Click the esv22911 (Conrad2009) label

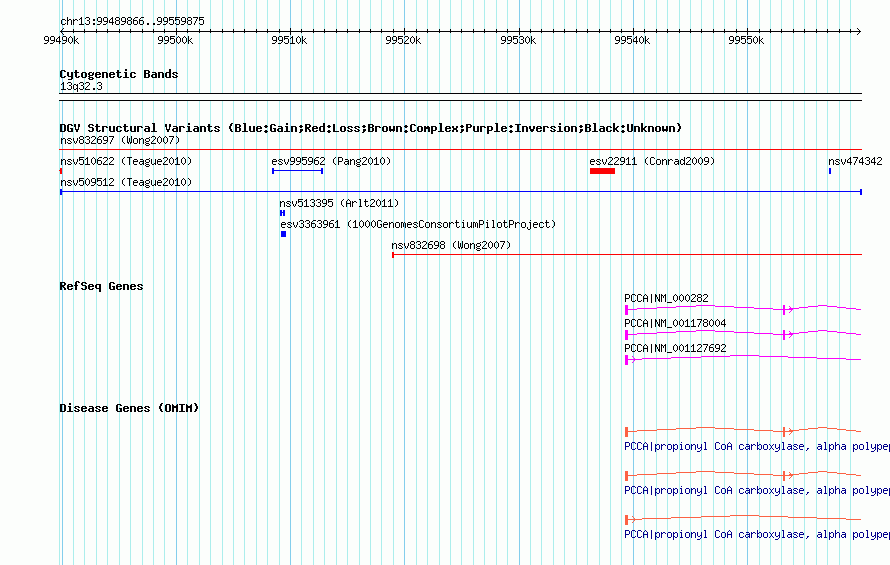point(652,161)
